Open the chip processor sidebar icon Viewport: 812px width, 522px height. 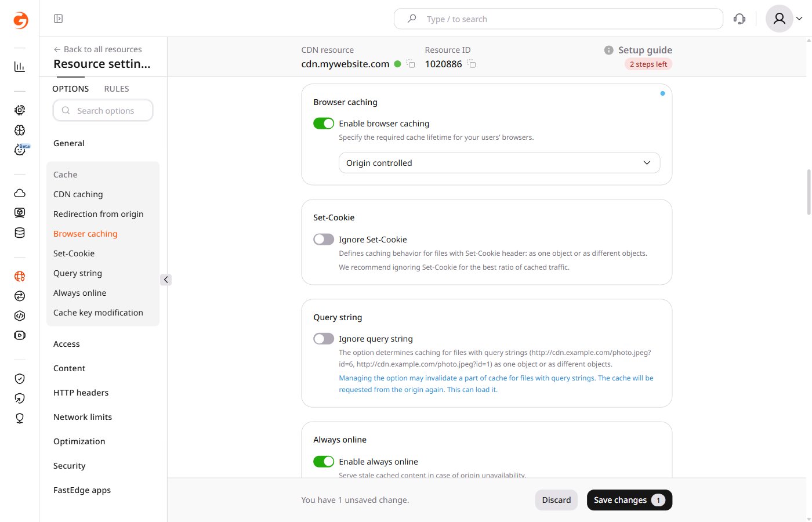click(20, 110)
